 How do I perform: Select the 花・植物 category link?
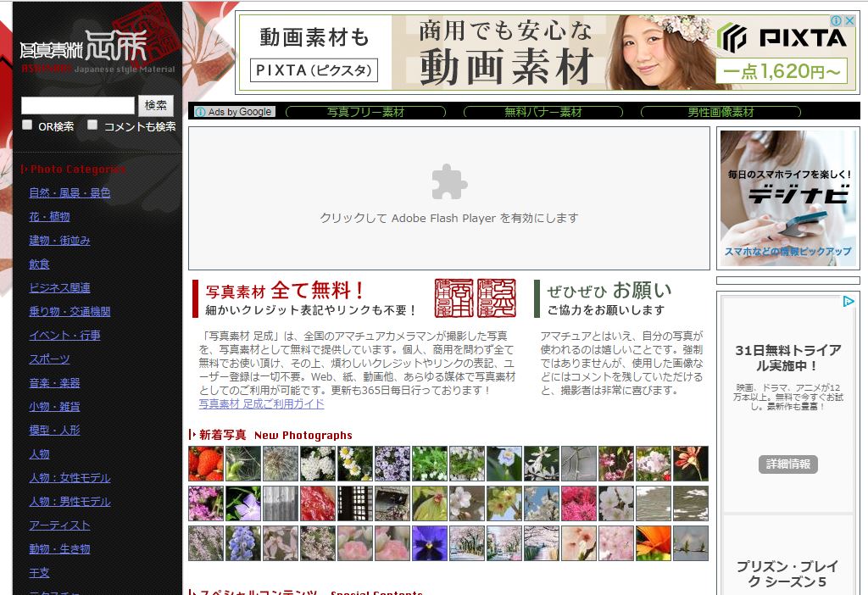click(49, 216)
